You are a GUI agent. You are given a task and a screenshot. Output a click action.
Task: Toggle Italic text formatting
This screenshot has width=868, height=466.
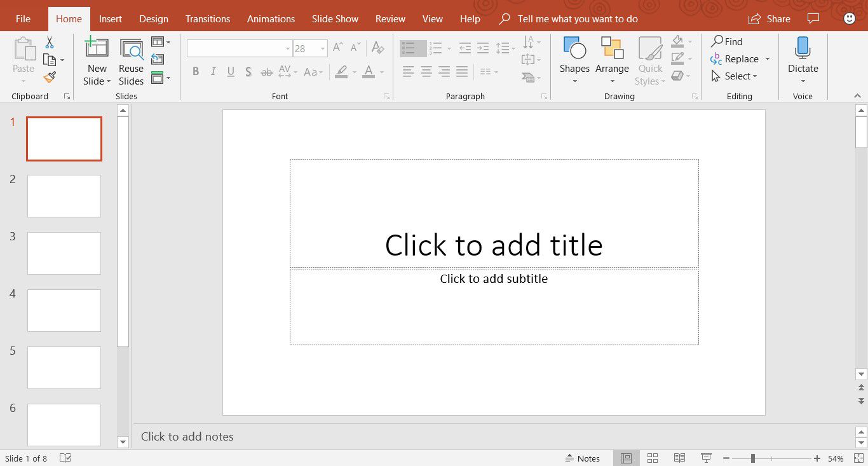[214, 72]
